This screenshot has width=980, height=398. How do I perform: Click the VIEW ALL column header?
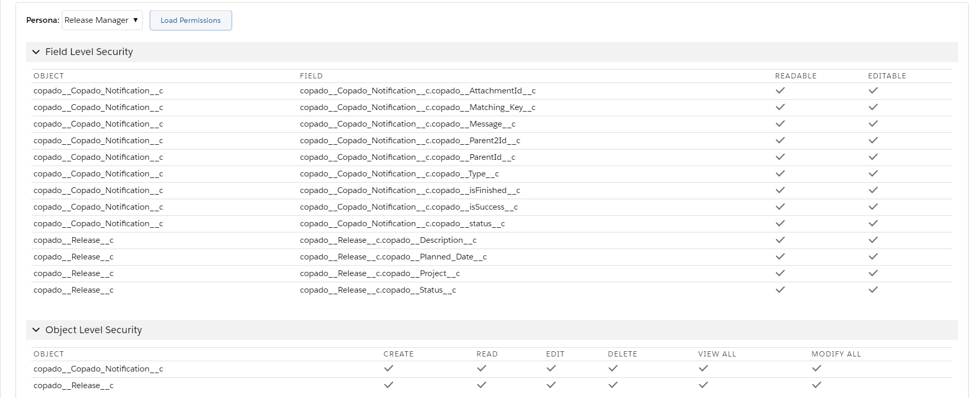pyautogui.click(x=717, y=354)
